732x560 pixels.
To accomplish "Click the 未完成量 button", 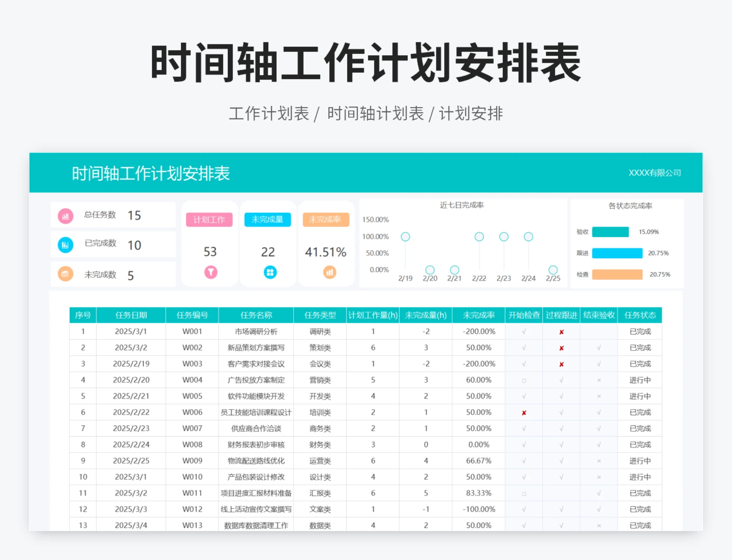I will 268,220.
